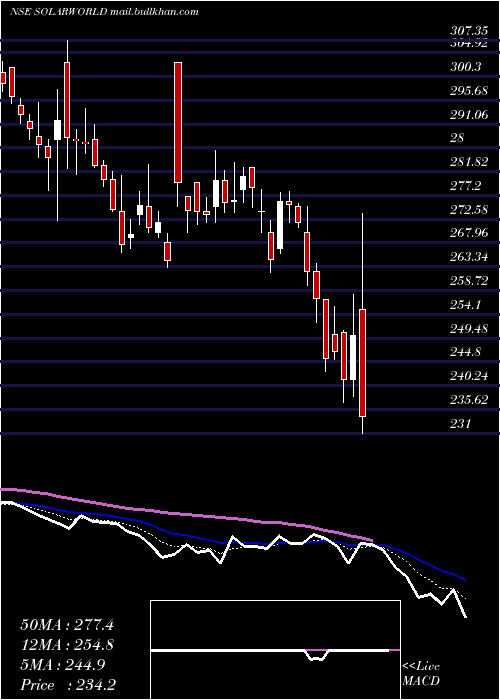The width and height of the screenshot is (500, 700).
Task: Click the last red candlestick with long wick
Action: (x=362, y=362)
